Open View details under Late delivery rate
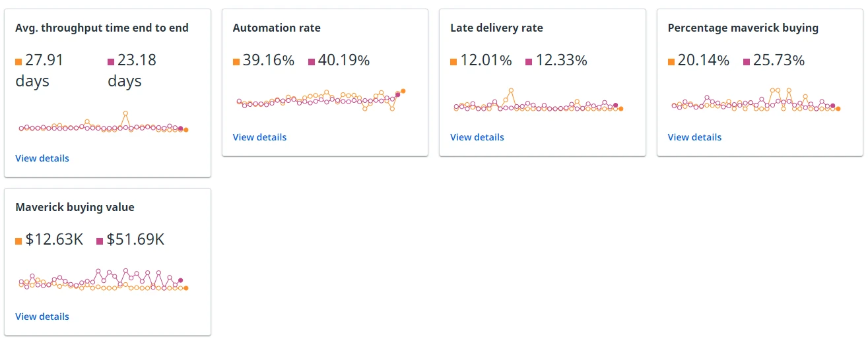868x362 pixels. pos(477,137)
